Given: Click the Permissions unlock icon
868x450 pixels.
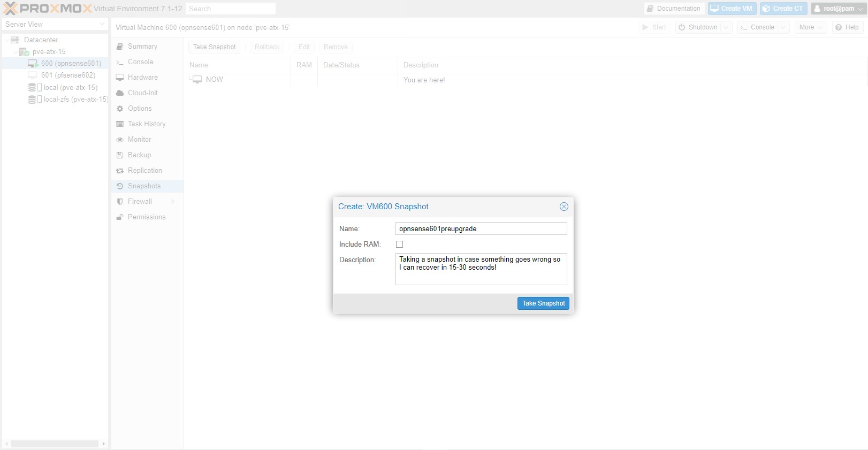Looking at the screenshot, I should (120, 217).
